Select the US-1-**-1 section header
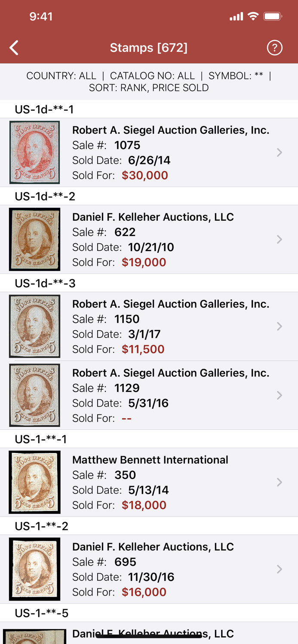This screenshot has height=644, width=298. [41, 439]
